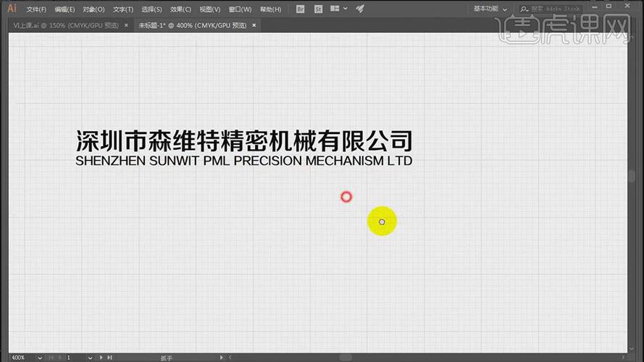Click the small red circle on canvas
Screen dimensions: 644x362
point(346,197)
